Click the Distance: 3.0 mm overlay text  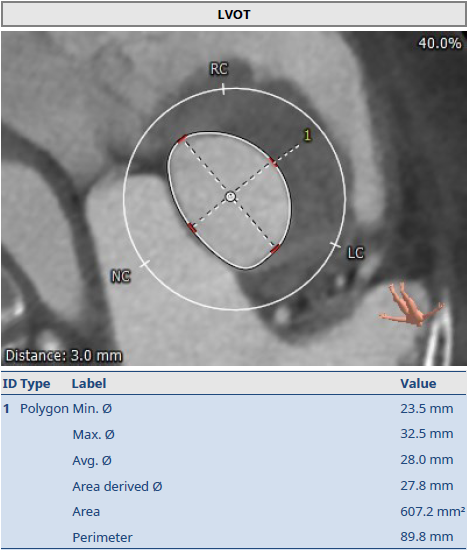pos(64,355)
